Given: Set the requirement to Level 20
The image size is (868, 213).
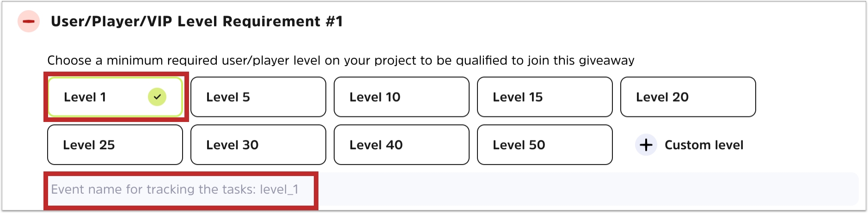Looking at the screenshot, I should (x=688, y=97).
